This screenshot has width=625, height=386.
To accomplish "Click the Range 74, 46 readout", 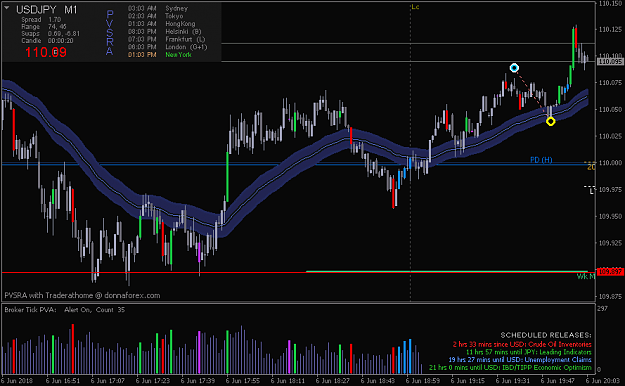I will 44,27.
